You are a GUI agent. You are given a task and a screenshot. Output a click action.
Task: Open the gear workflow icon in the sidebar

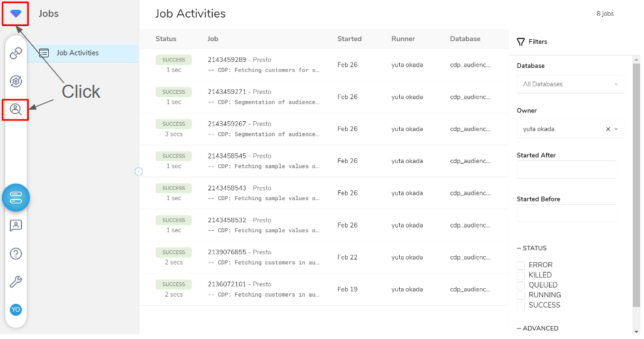pos(16,81)
